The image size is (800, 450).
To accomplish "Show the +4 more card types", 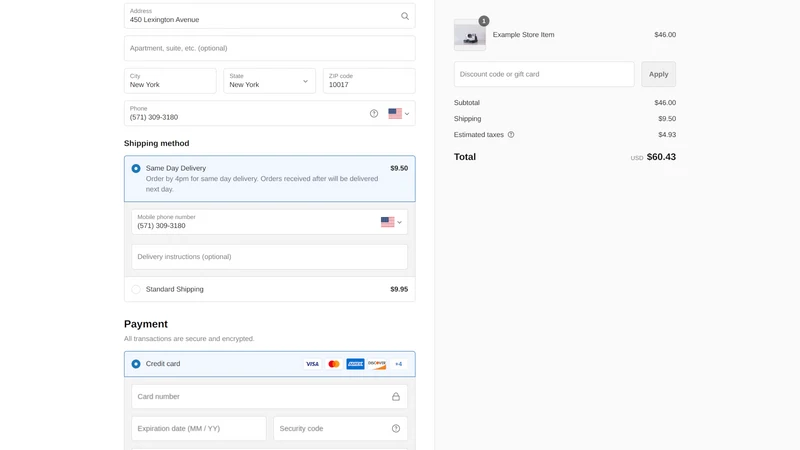I will pos(398,364).
